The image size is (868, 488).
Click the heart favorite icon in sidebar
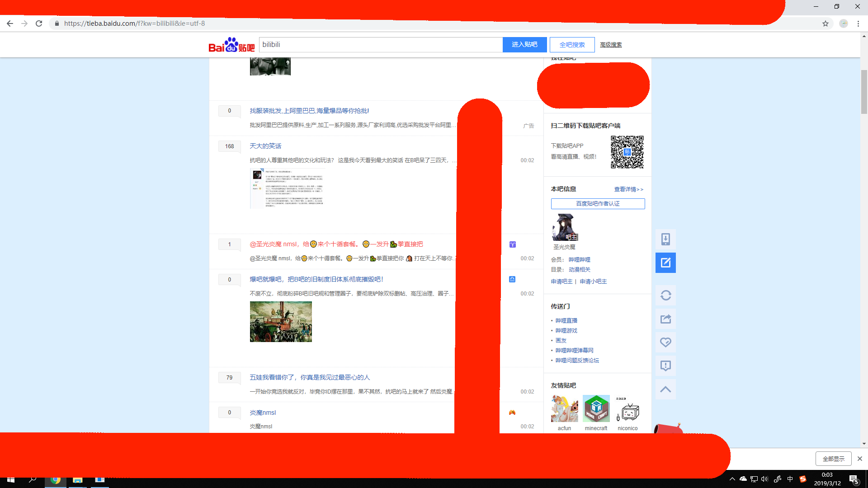[x=665, y=343]
